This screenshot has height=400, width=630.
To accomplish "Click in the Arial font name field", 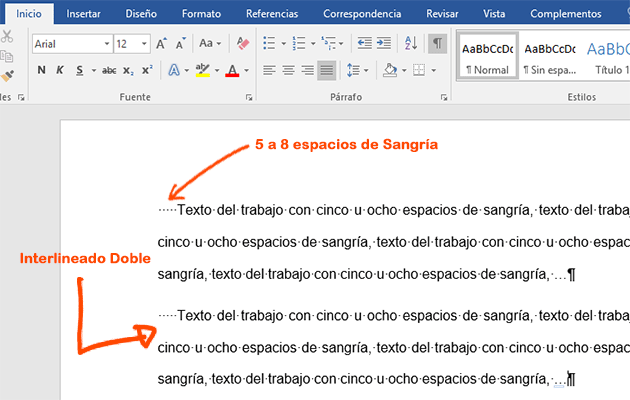I will [67, 44].
